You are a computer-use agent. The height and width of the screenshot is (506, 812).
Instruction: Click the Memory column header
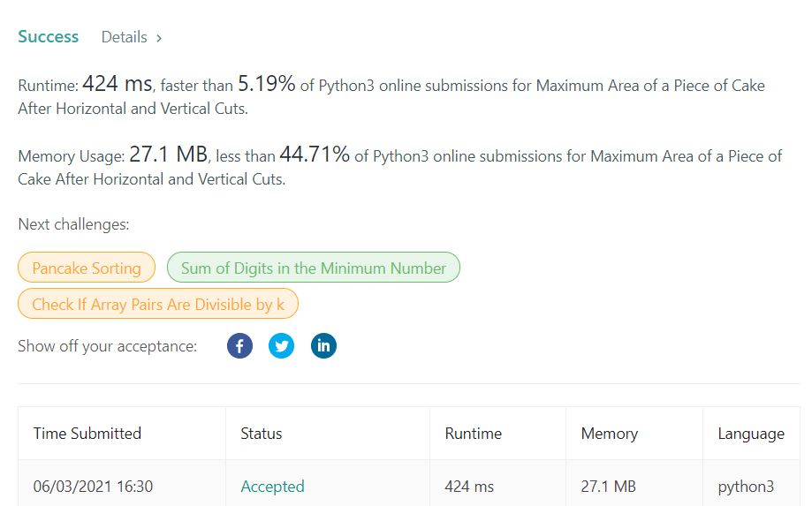[x=610, y=434]
